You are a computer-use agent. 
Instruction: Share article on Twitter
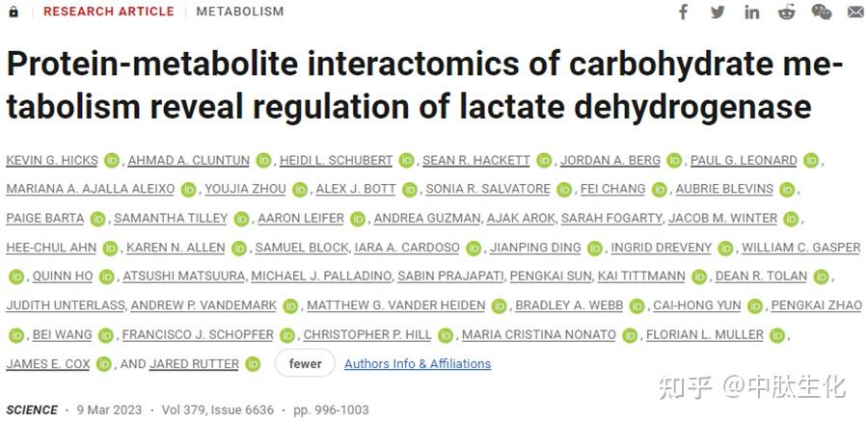click(x=718, y=12)
